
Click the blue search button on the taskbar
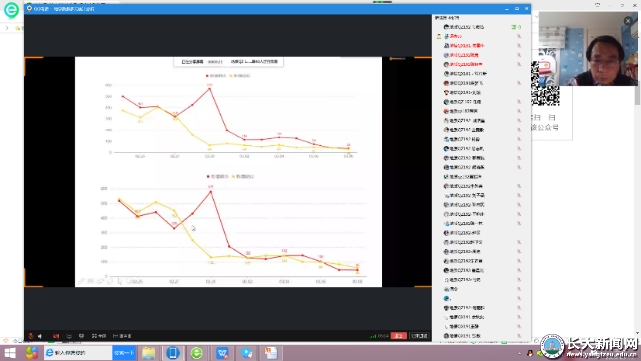[124, 353]
